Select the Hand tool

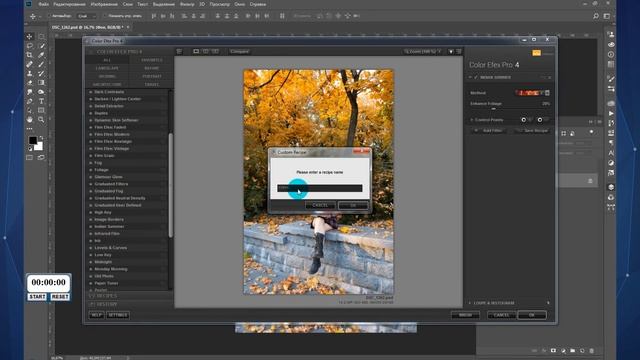29,120
